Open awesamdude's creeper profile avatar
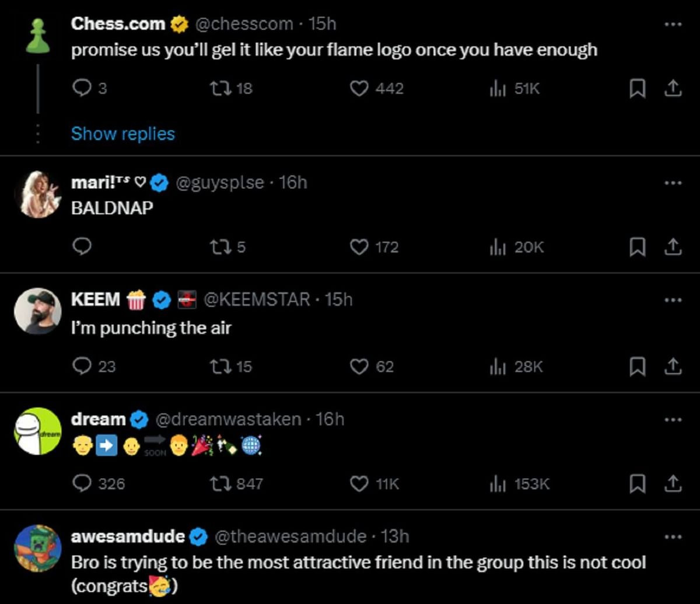 (x=37, y=547)
